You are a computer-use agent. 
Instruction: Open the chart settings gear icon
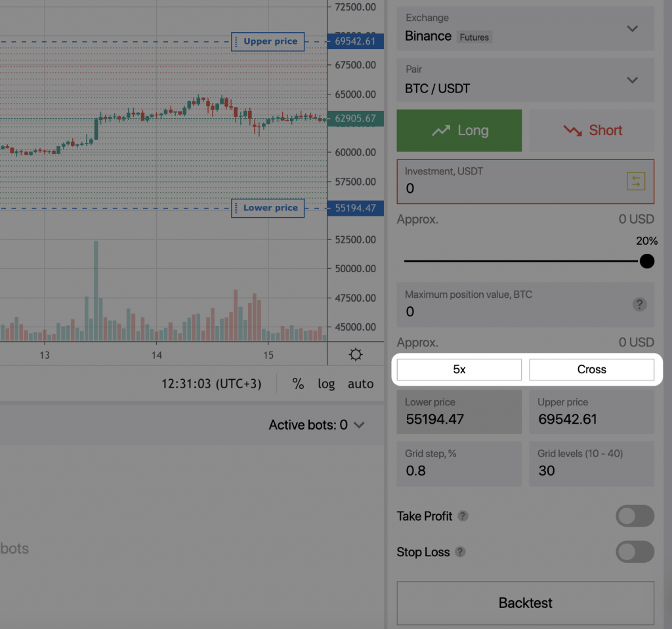coord(355,354)
